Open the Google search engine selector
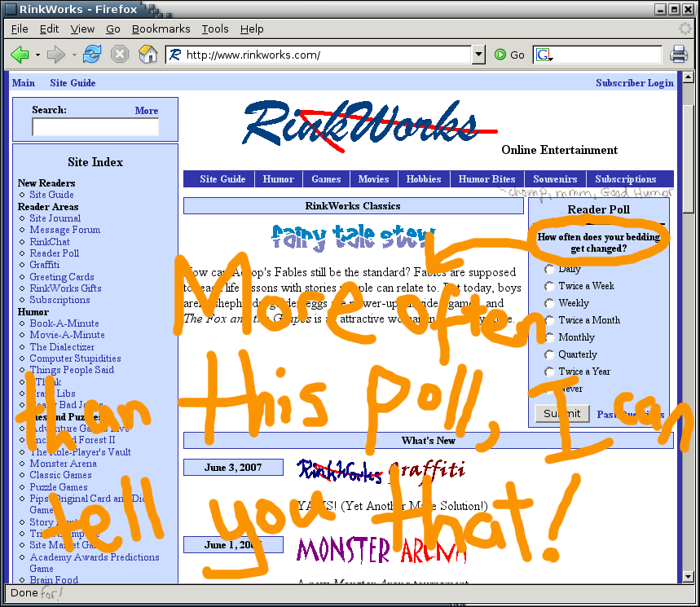The height and width of the screenshot is (607, 700). click(544, 55)
